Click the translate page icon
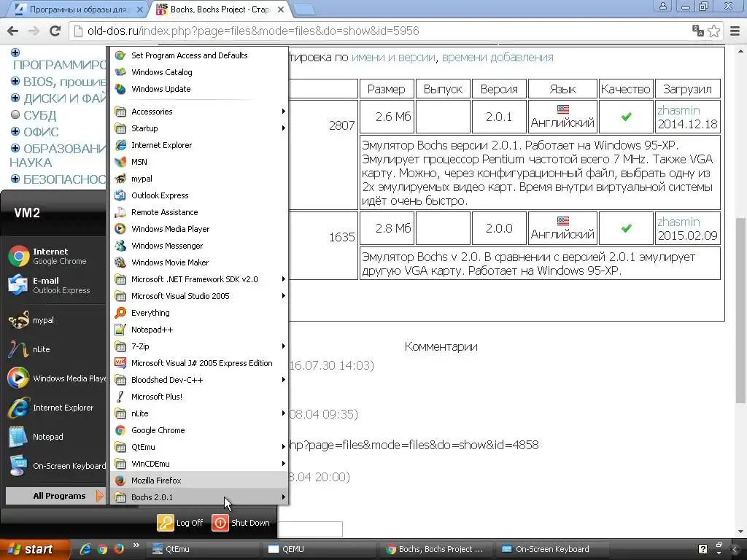The width and height of the screenshot is (747, 560). click(x=698, y=31)
